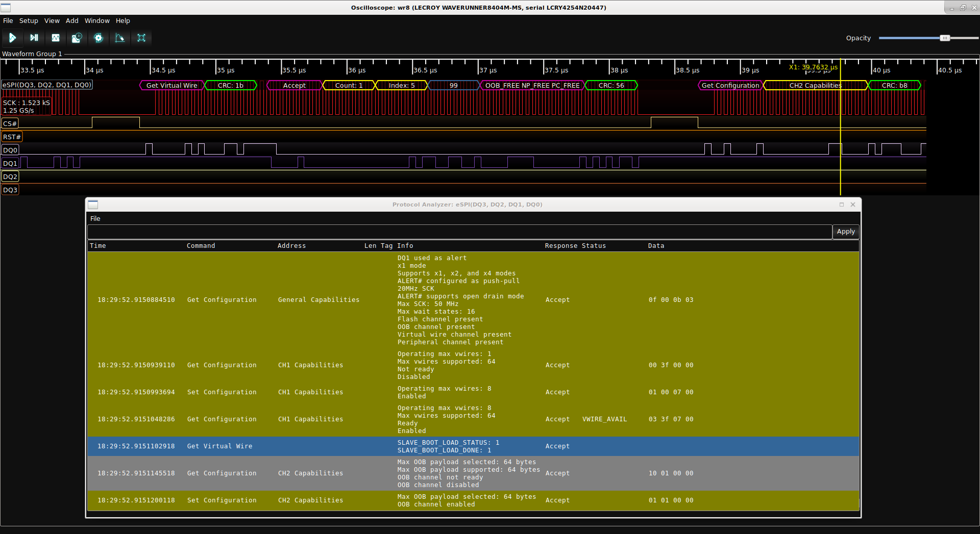
Task: Select the DQ1 channel label
Action: (10, 163)
